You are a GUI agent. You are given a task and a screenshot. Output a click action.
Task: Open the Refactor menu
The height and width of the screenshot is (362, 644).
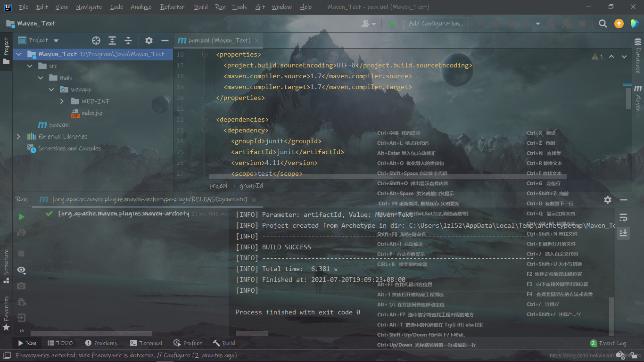(172, 7)
